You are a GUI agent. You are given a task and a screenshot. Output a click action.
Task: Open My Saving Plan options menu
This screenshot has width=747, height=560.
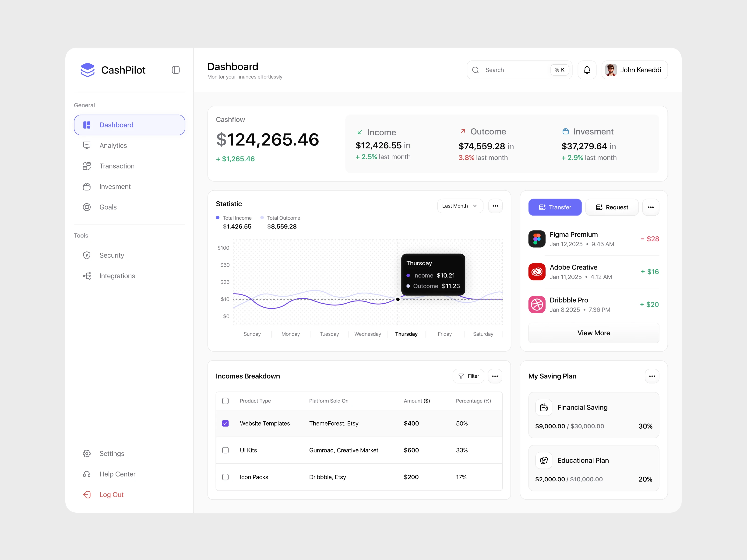click(x=652, y=376)
